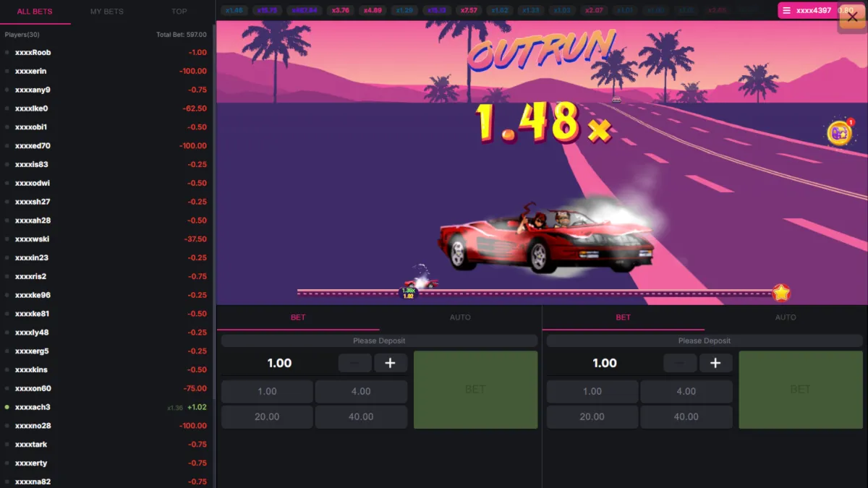Choose the 1.00 preset in left panel
This screenshot has width=868, height=488.
coord(267,391)
